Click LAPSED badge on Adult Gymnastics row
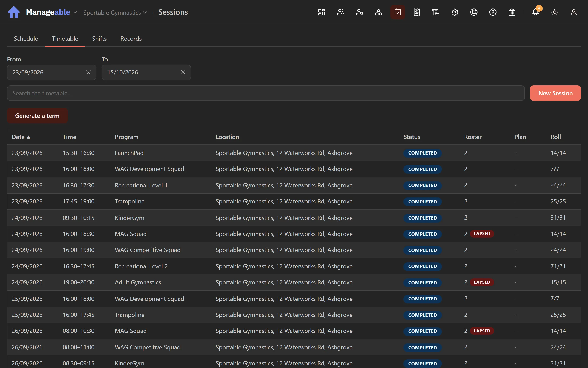Screen dimensions: 588x368 click(x=482, y=282)
